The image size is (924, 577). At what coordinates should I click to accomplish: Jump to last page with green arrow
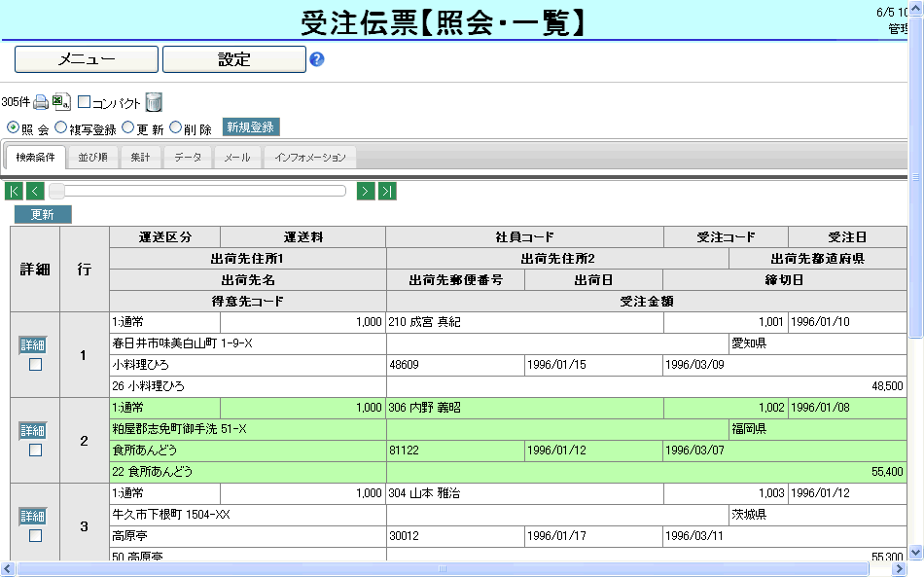[x=387, y=191]
